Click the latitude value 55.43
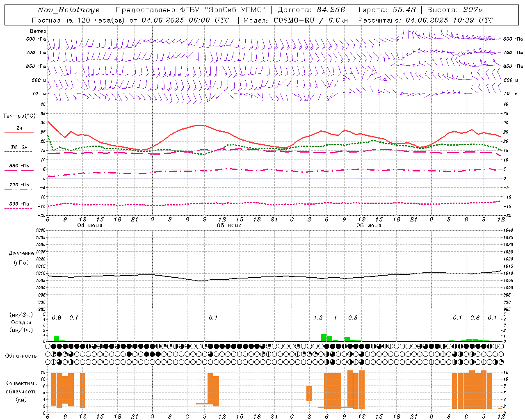 (x=404, y=10)
